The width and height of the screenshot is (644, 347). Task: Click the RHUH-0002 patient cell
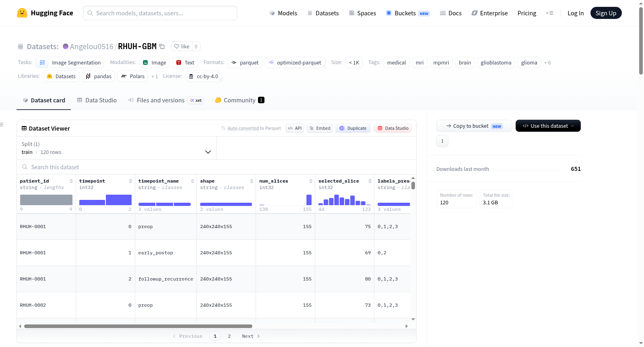point(46,305)
